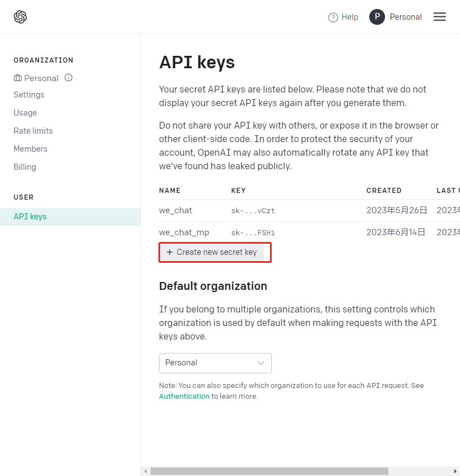Open the default organization Personal dropdown
460x476 pixels.
[x=215, y=363]
